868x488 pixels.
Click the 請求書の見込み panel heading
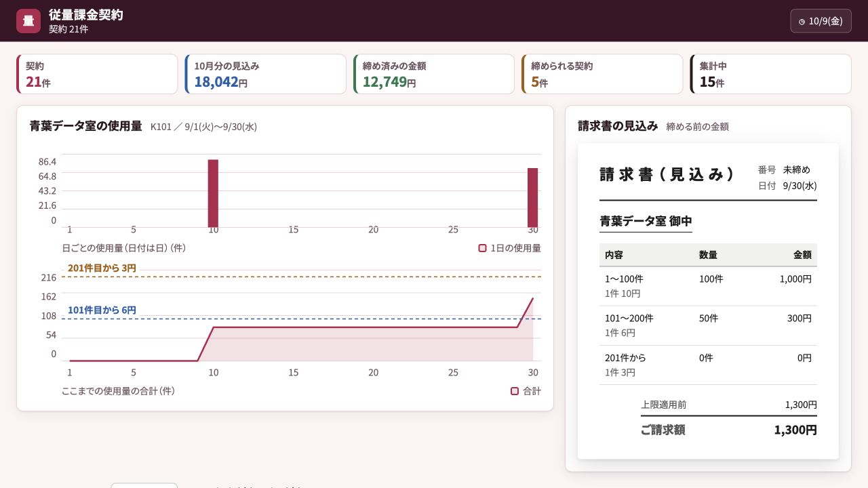[x=618, y=126]
